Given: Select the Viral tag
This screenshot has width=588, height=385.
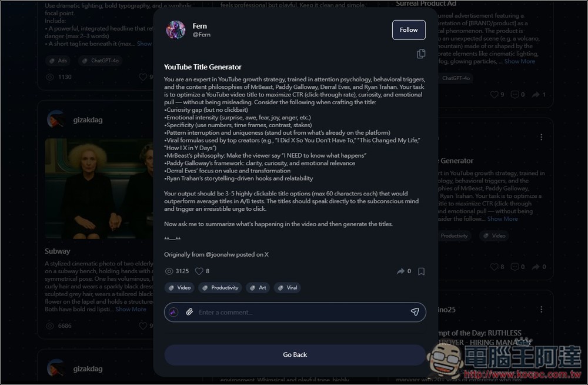Looking at the screenshot, I should [x=288, y=288].
